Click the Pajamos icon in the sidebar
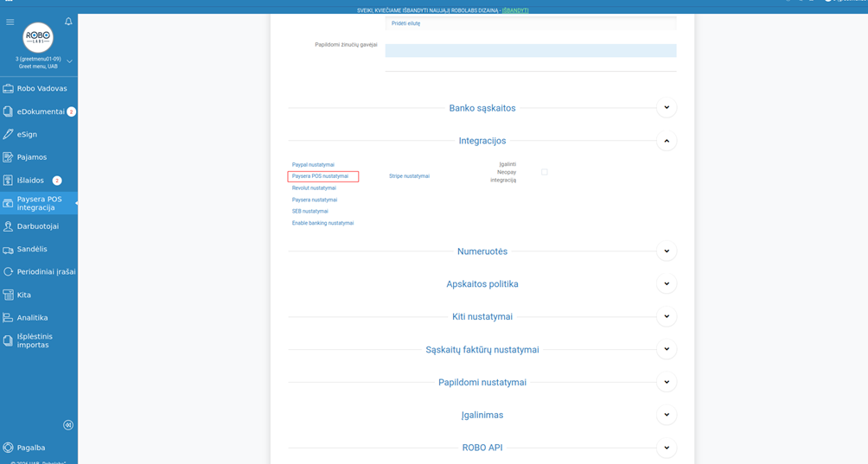The image size is (868, 464). click(x=8, y=157)
